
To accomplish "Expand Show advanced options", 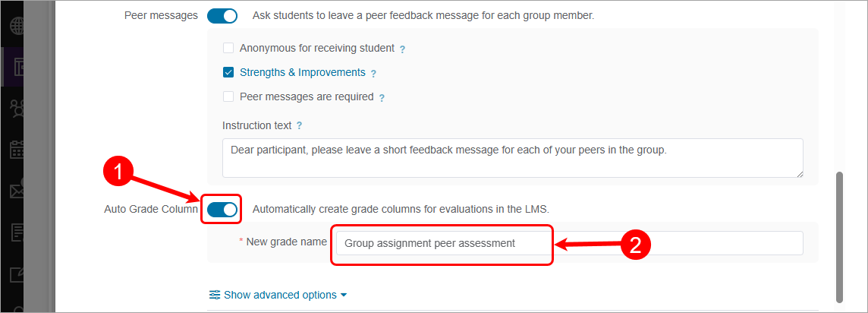I will 280,295.
